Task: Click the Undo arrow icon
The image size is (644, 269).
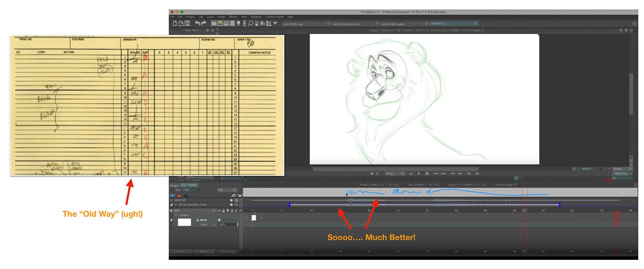Action: (x=197, y=23)
